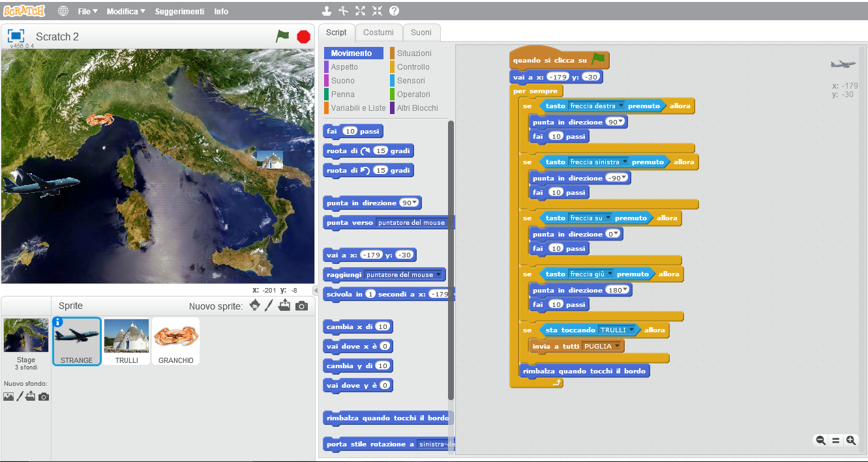Expand the TRULLI dropdown in 'sta toccando'

(631, 330)
